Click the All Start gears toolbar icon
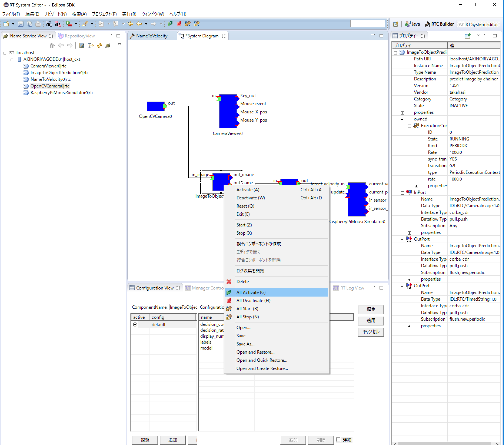504x445 pixels. point(188,24)
